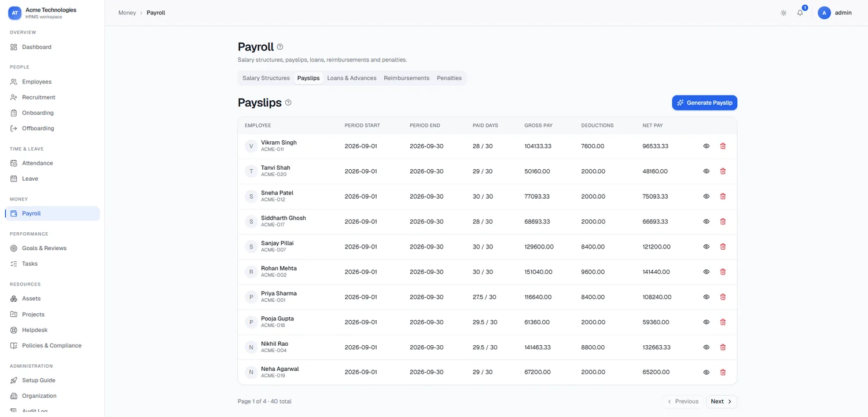The image size is (868, 417).
Task: Open Organization in the sidebar
Action: click(x=52, y=396)
